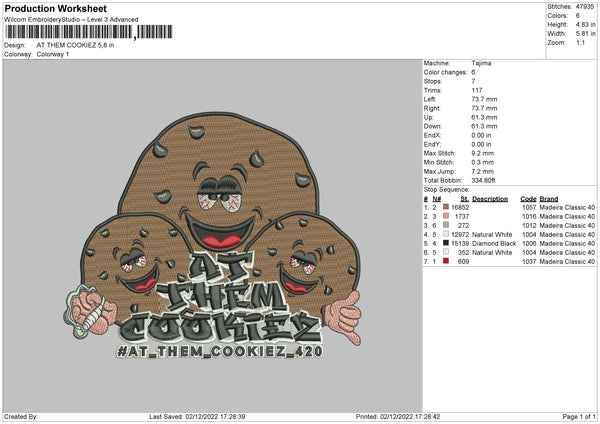Click the 'N#' column header
Viewport: 600px width, 424px height.
coord(437,199)
